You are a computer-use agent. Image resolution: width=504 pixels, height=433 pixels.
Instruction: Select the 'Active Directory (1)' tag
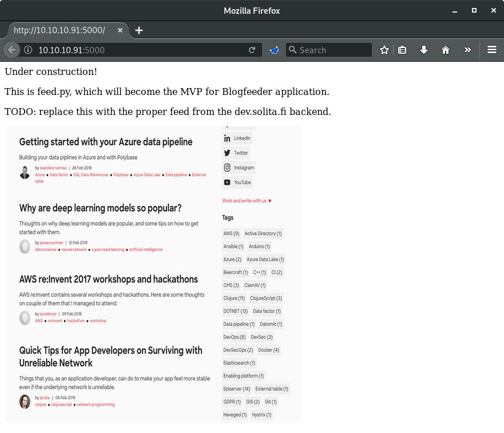[x=263, y=233]
